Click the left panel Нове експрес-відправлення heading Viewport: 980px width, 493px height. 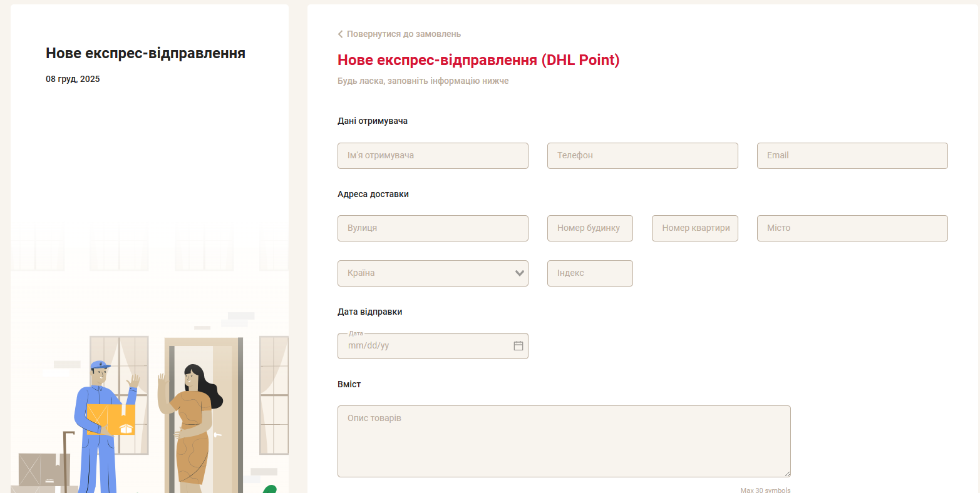[146, 53]
